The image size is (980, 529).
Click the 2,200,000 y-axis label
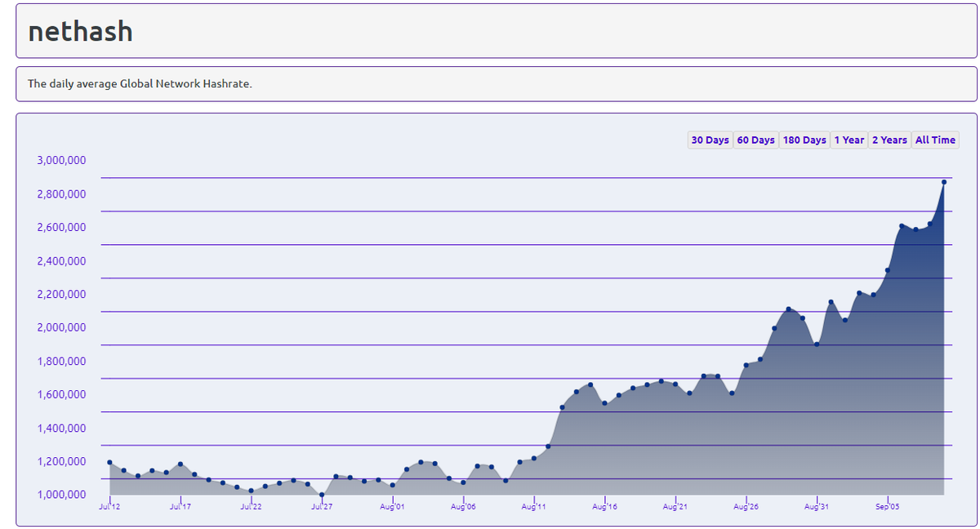(x=62, y=294)
